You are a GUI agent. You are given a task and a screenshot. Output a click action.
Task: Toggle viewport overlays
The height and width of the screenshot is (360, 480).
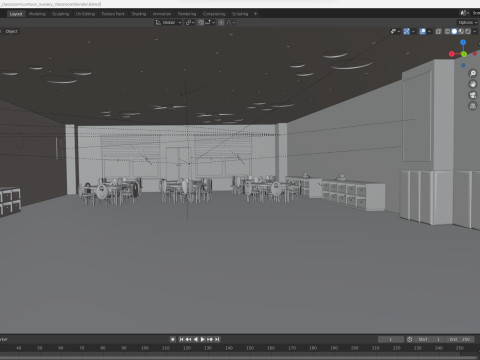click(x=422, y=31)
